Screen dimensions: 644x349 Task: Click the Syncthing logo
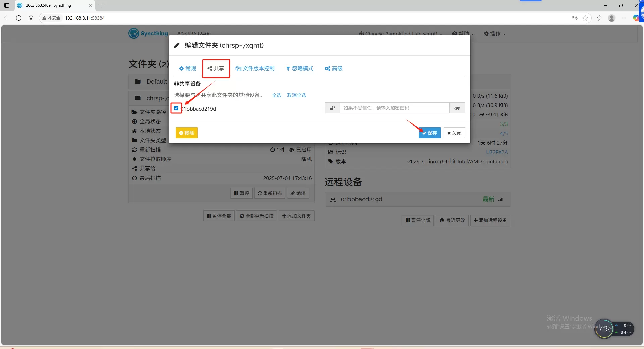(x=148, y=33)
